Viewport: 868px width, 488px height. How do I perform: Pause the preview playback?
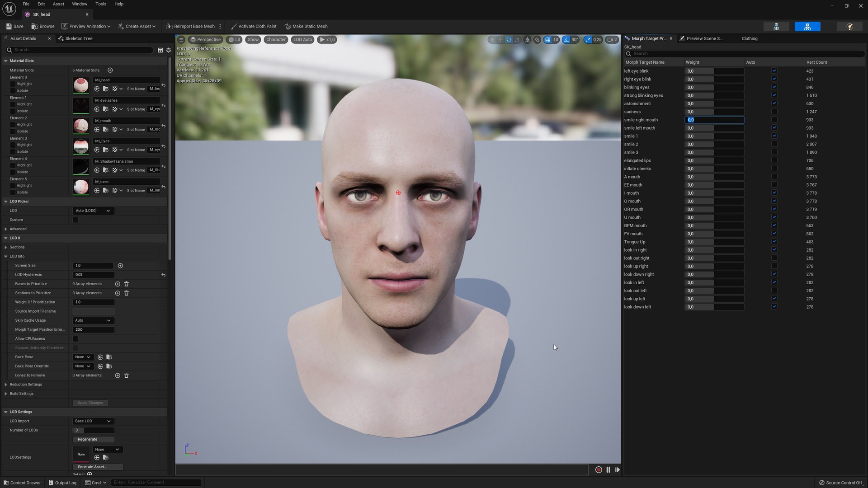pos(608,470)
